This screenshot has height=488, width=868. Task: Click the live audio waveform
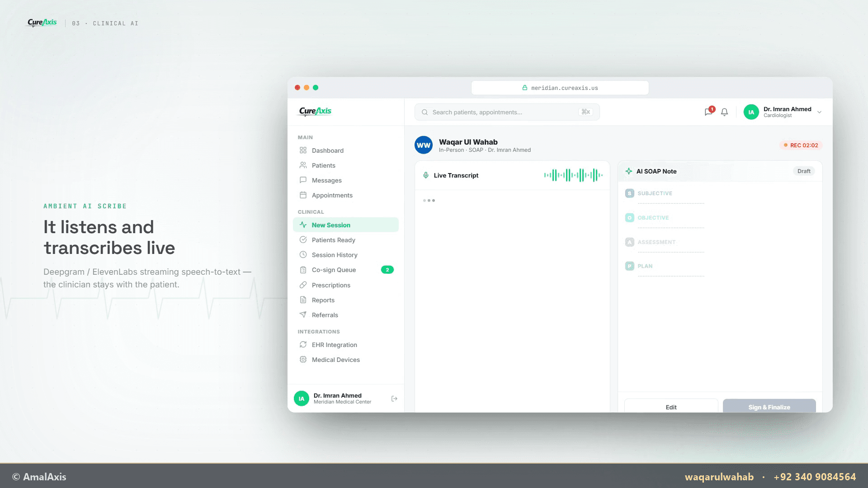[x=573, y=175]
